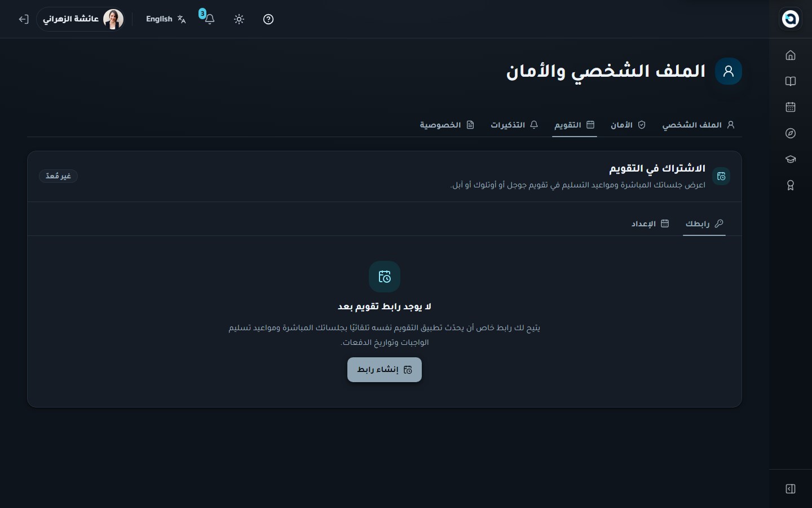Click the غير مُعدّ status badge
The image size is (812, 508).
(x=58, y=176)
